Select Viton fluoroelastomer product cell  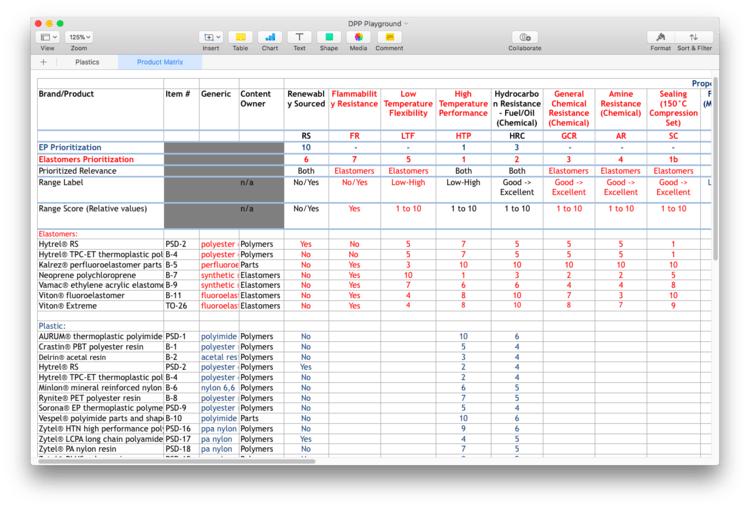(100, 296)
